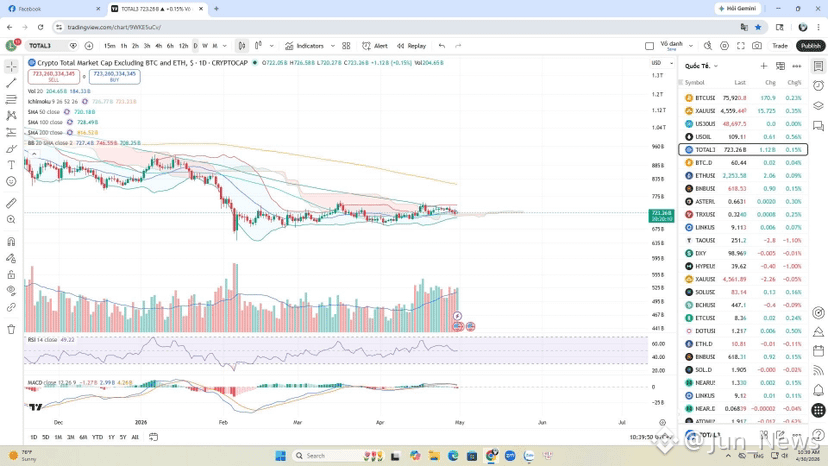828x466 pixels.
Task: Create a price Alert
Action: [375, 46]
